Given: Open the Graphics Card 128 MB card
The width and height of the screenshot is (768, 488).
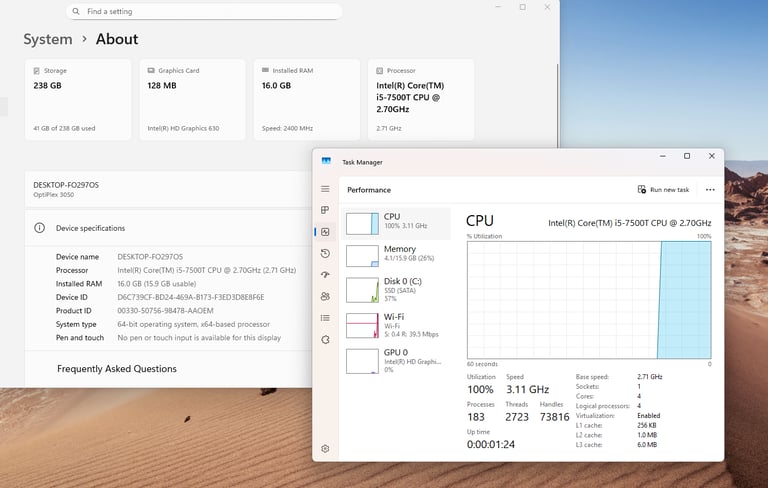Looking at the screenshot, I should click(x=192, y=100).
